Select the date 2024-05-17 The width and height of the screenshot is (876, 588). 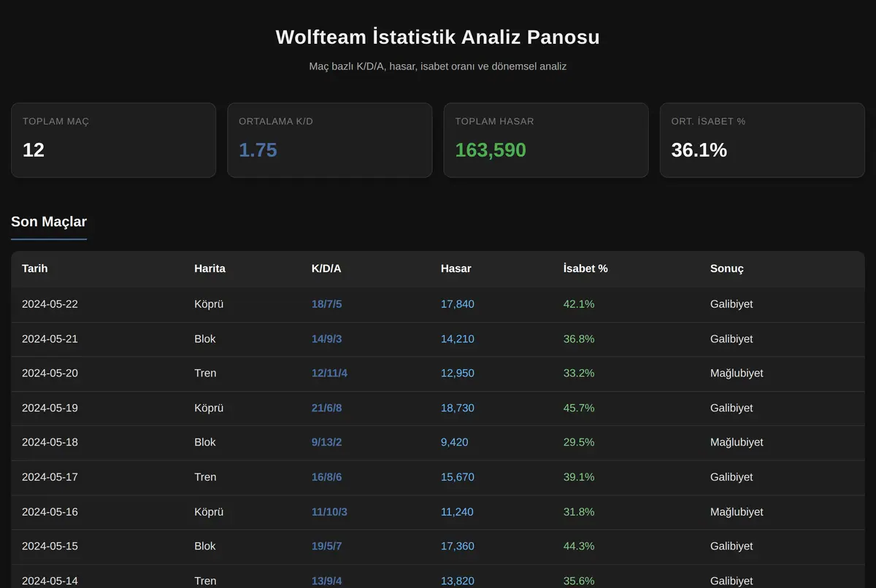point(50,477)
